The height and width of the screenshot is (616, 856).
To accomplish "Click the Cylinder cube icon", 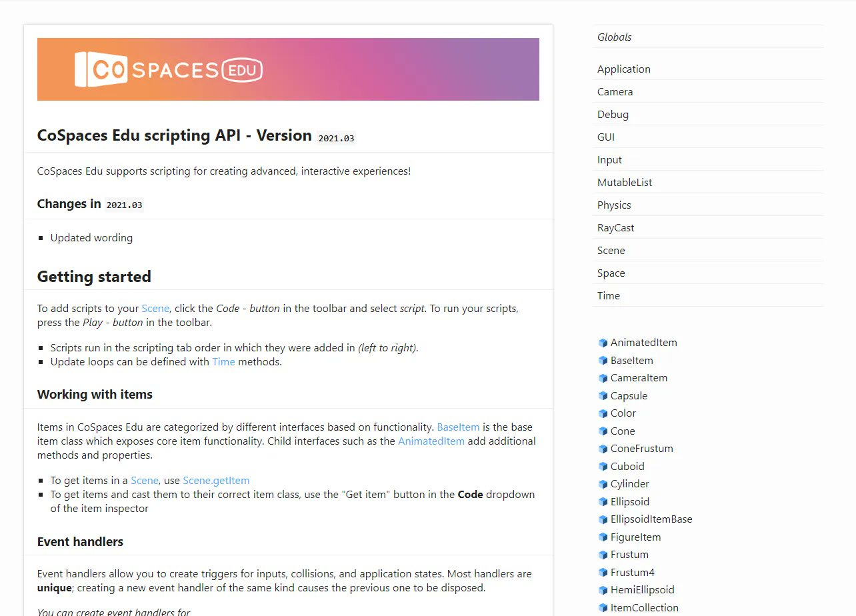I will pos(603,483).
